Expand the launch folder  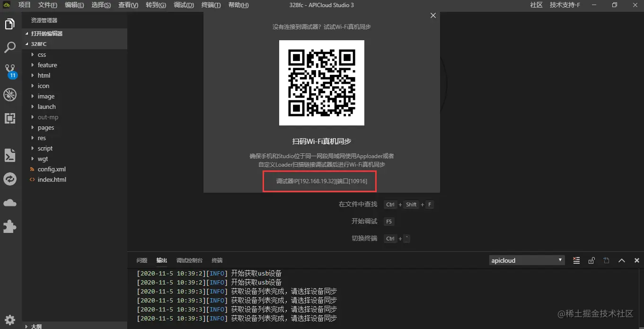coord(74,107)
